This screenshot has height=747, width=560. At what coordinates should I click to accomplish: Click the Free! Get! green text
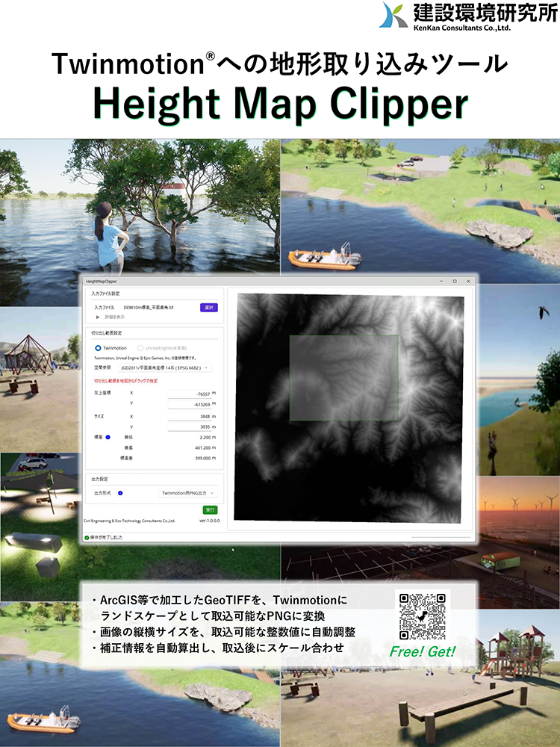pyautogui.click(x=423, y=651)
